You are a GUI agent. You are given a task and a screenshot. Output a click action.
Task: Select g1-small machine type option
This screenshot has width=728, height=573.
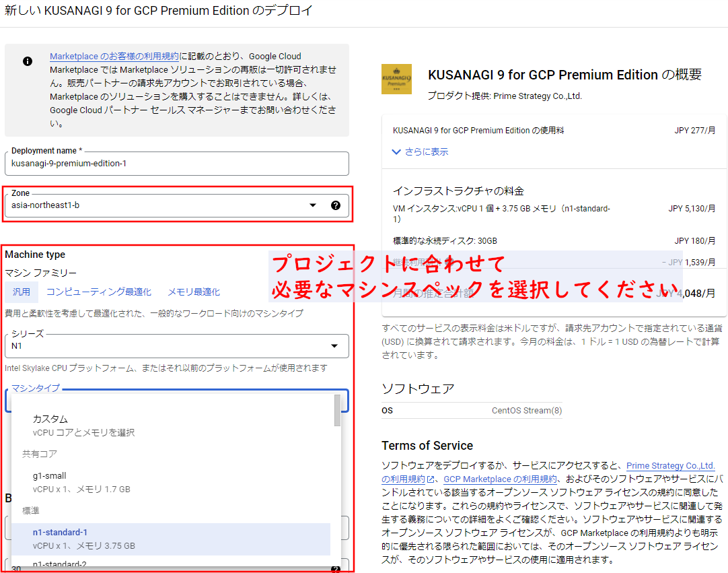171,482
